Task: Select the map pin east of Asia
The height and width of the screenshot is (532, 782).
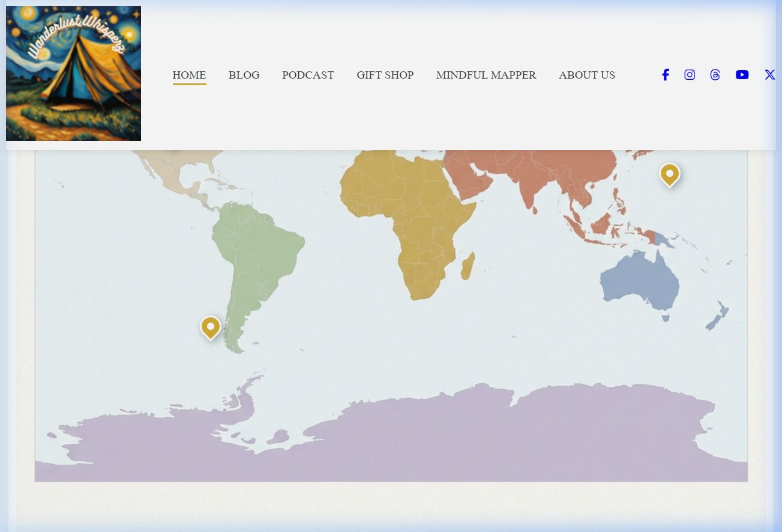Action: tap(669, 173)
